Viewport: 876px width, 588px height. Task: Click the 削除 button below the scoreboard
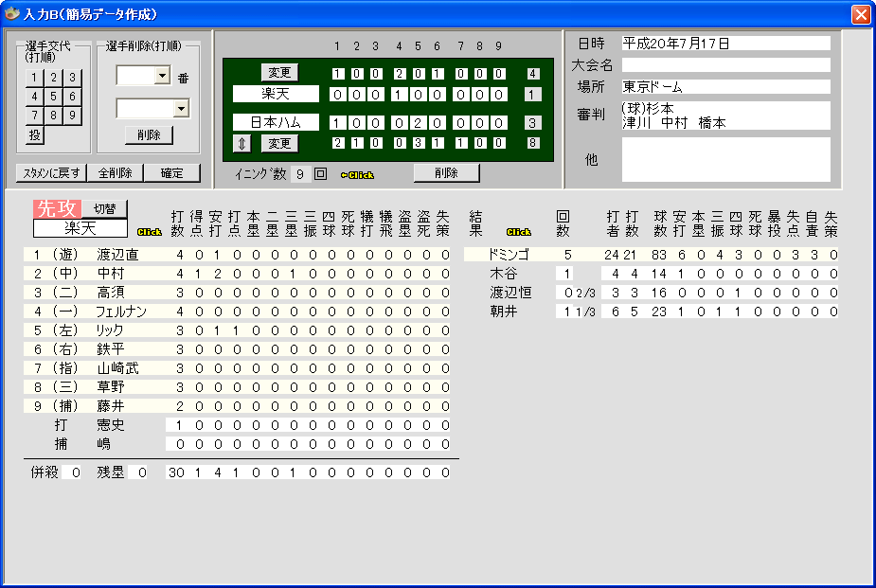[x=446, y=173]
